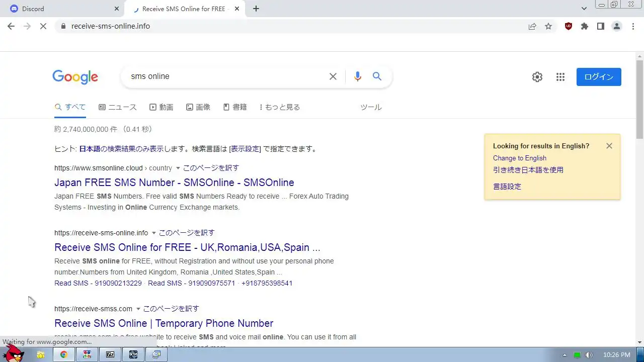Toggle the browser side panel
644x362 pixels.
[601, 26]
